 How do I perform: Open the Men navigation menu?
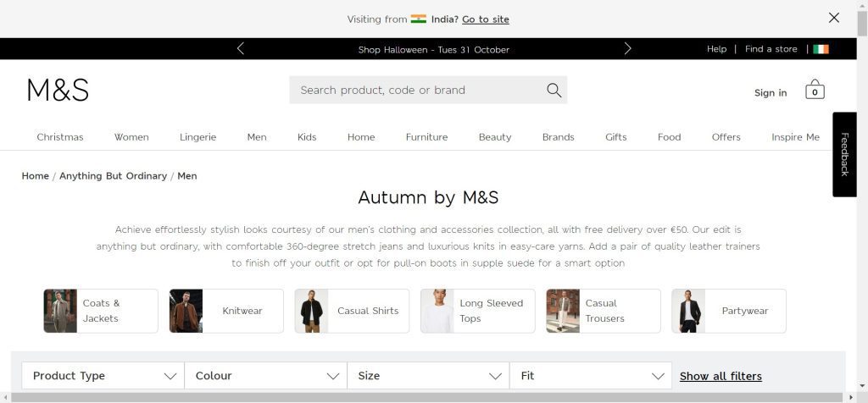pyautogui.click(x=257, y=137)
